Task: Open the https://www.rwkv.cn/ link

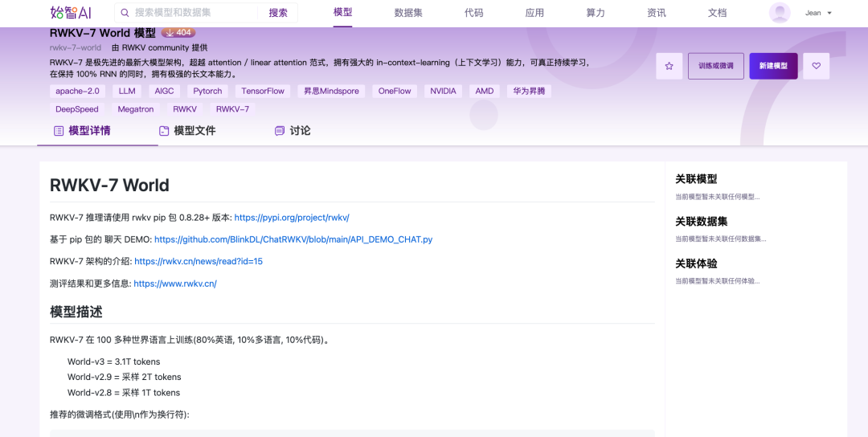Action: click(x=175, y=284)
